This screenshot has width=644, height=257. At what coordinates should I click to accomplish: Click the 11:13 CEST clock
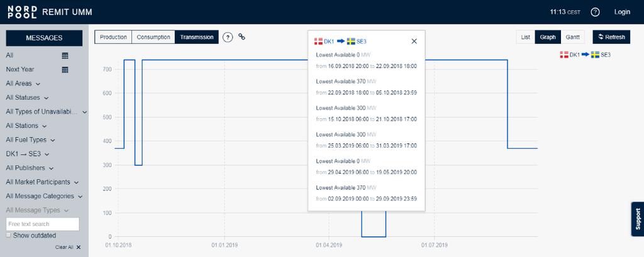[565, 12]
